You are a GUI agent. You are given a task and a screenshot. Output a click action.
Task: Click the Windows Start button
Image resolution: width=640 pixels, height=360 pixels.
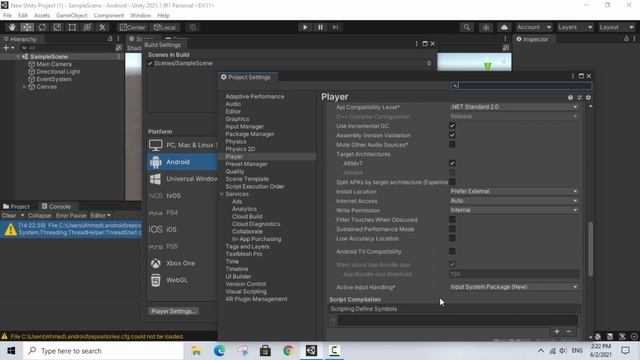(11, 351)
